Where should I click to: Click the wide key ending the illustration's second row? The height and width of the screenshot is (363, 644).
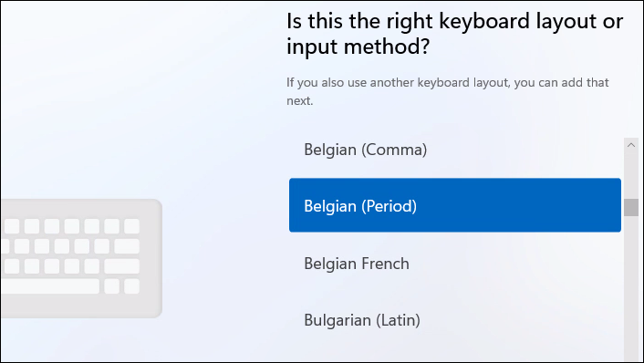tap(127, 246)
